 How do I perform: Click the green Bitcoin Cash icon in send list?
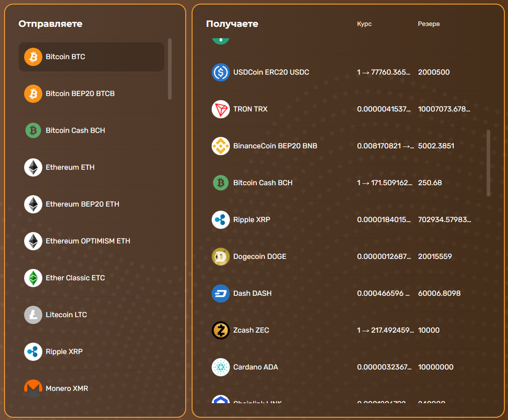click(x=33, y=131)
